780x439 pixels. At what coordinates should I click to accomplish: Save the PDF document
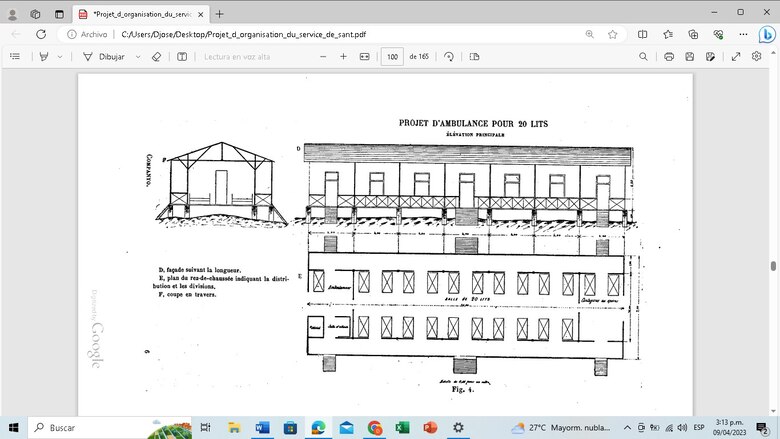tap(690, 57)
